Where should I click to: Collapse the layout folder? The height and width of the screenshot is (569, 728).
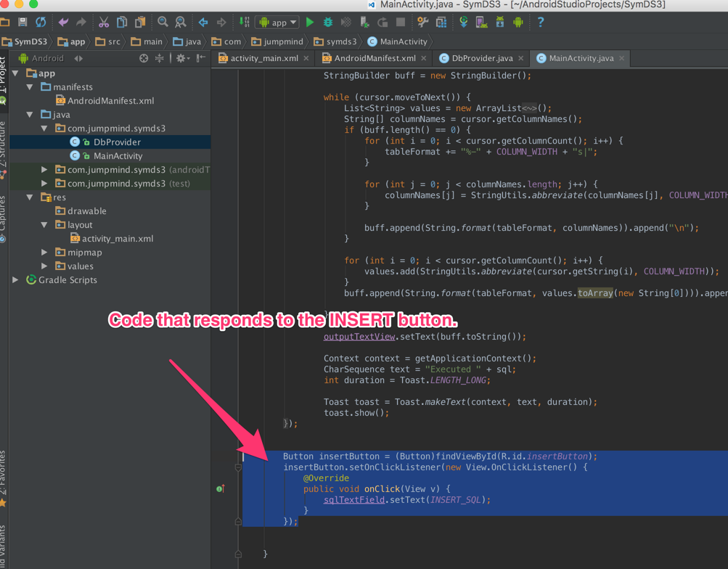click(44, 225)
